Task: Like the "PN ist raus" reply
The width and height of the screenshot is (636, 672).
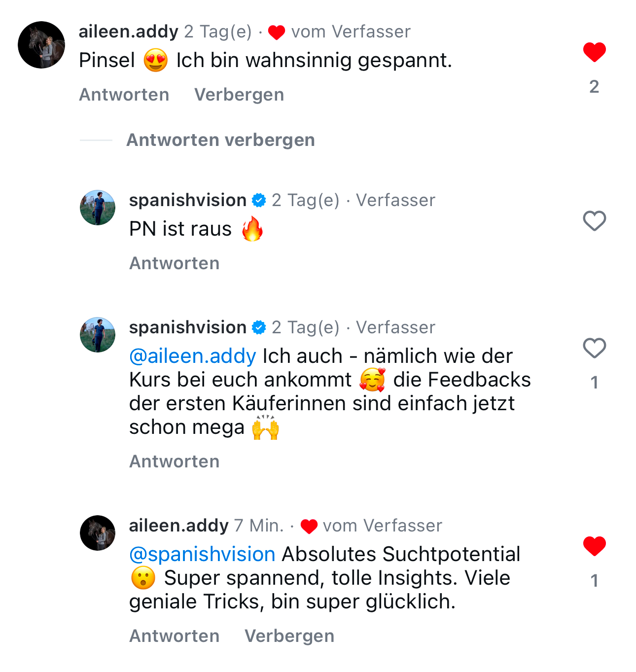Action: (x=594, y=221)
